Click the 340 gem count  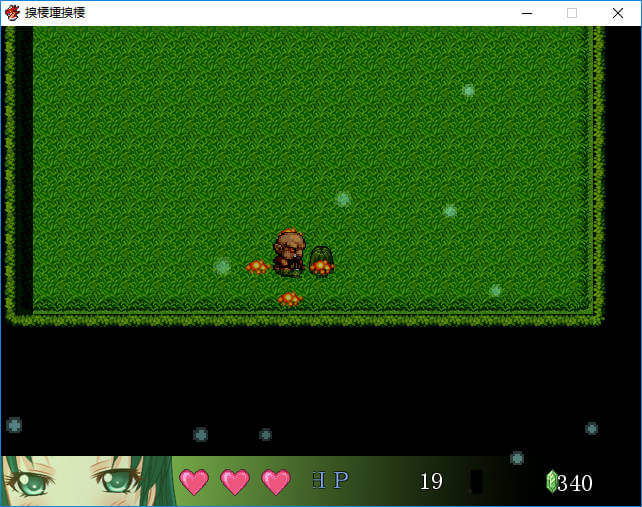pos(575,483)
